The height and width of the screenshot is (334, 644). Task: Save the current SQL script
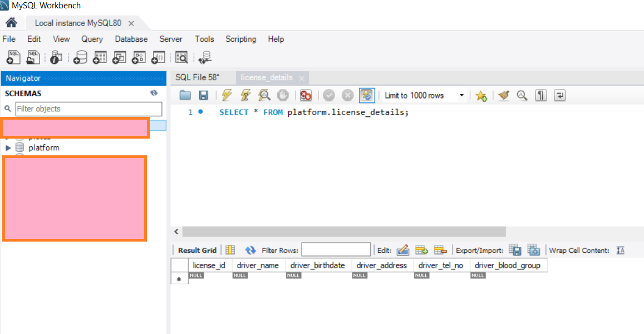(x=203, y=95)
